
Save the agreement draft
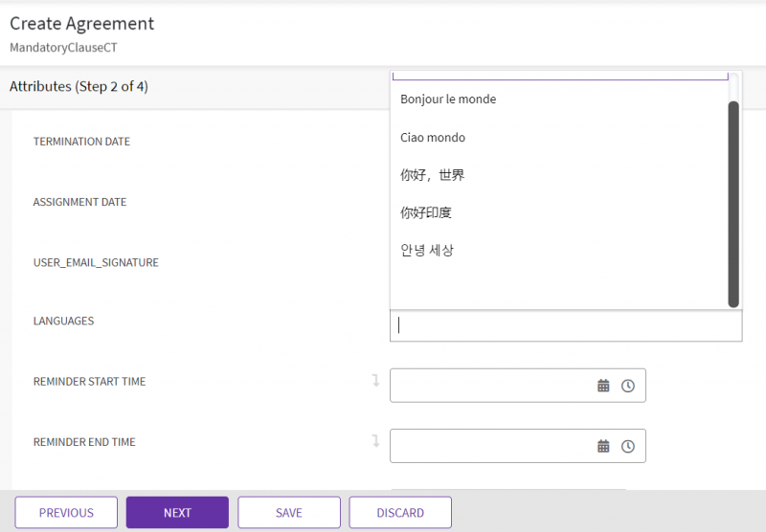pos(289,513)
